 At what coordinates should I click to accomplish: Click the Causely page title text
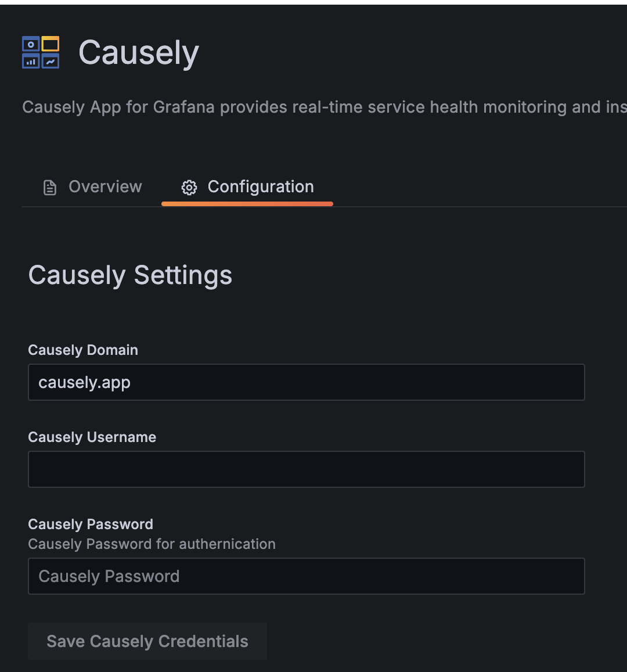[x=138, y=52]
